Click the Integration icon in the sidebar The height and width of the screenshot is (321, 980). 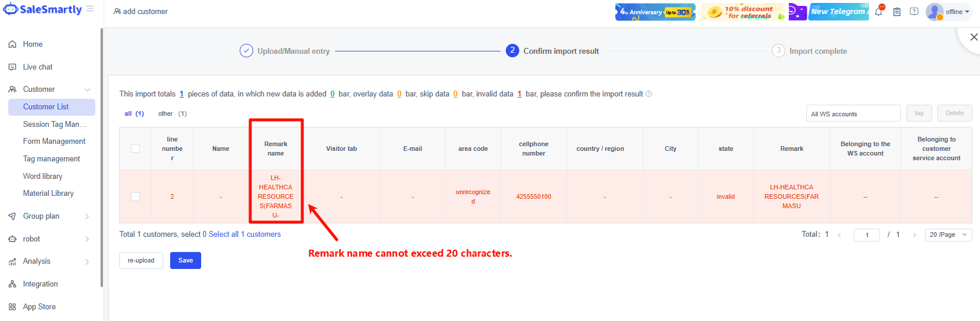point(12,284)
